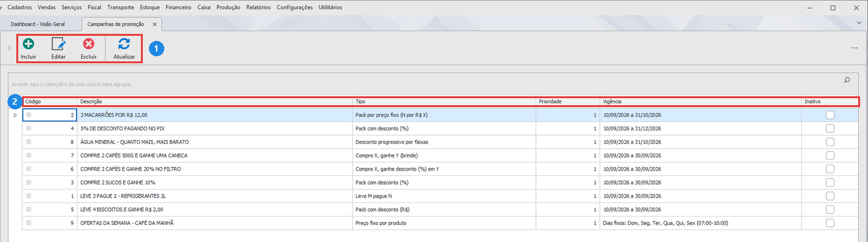Screen dimensions: 868x242
Task: Open the Utilitários menu
Action: point(330,8)
